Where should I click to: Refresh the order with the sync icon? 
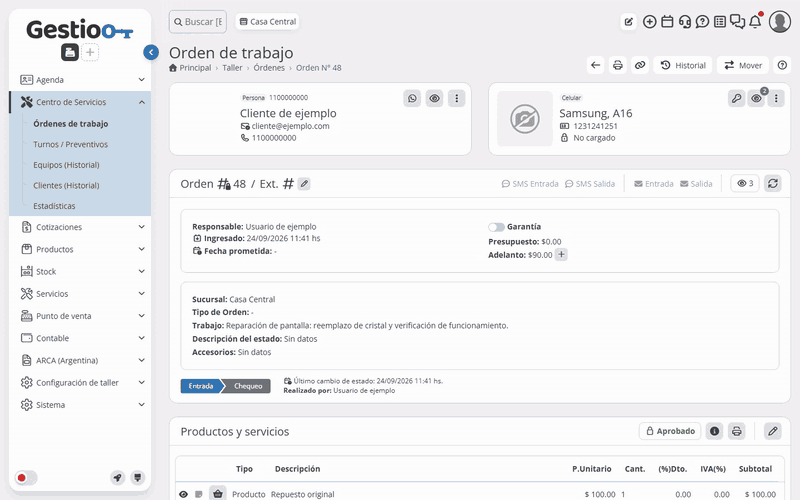coord(773,183)
